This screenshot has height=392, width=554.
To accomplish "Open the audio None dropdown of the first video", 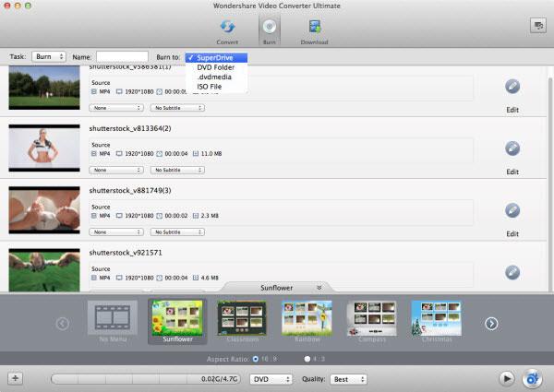I will (116, 108).
